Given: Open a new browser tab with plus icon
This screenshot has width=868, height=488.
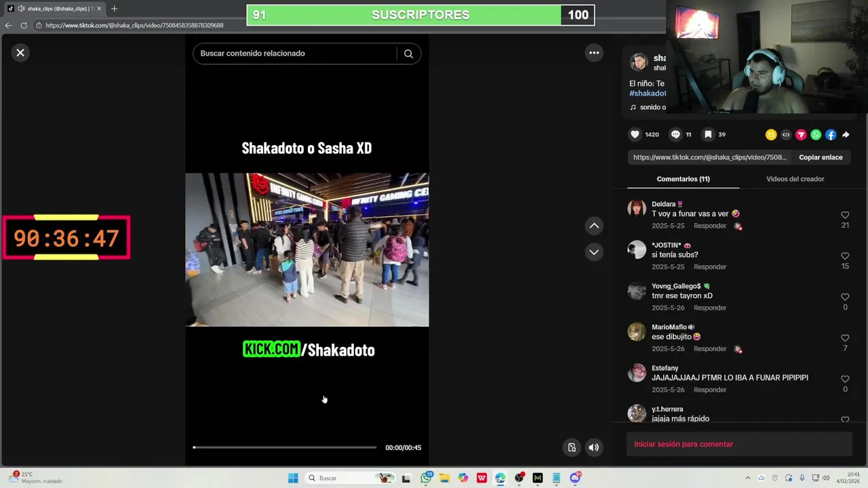Looking at the screenshot, I should pos(114,9).
